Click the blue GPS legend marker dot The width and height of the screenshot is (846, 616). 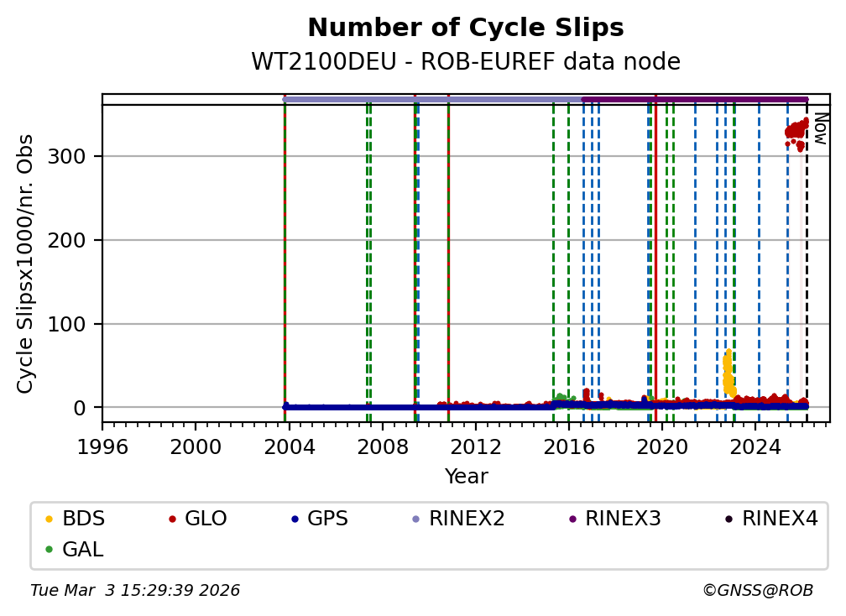(x=295, y=519)
